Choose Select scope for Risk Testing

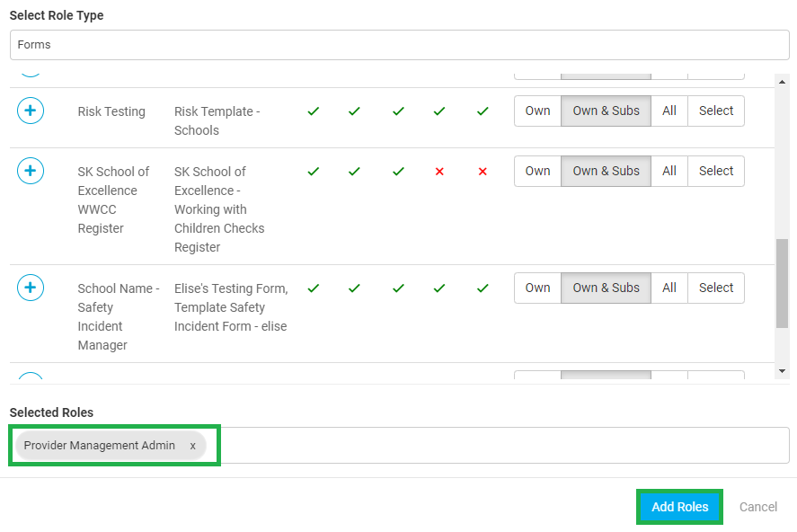(716, 111)
